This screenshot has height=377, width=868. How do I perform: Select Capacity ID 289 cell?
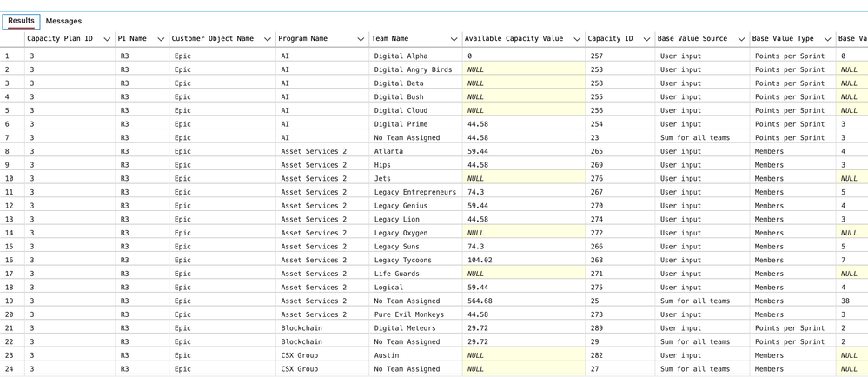click(620, 328)
